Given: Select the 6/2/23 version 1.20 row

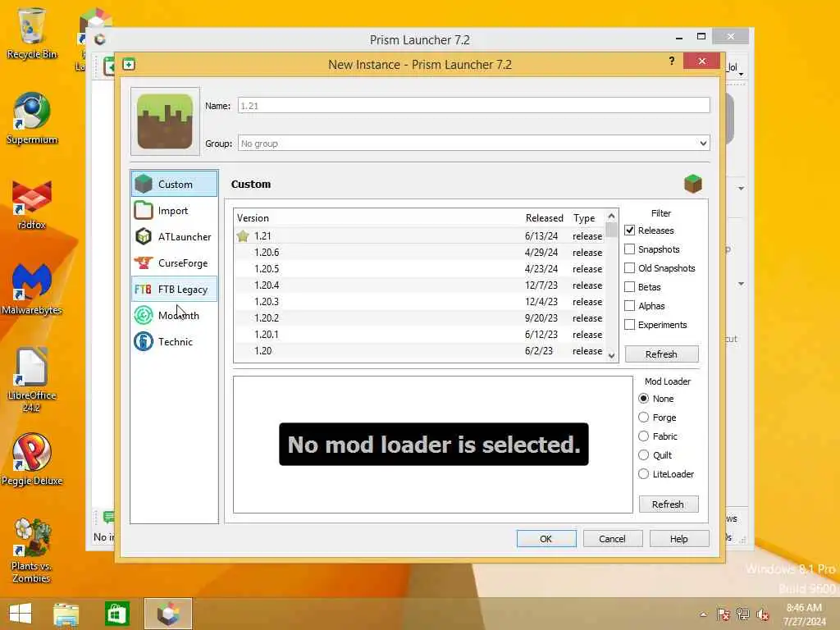Looking at the screenshot, I should click(x=419, y=351).
